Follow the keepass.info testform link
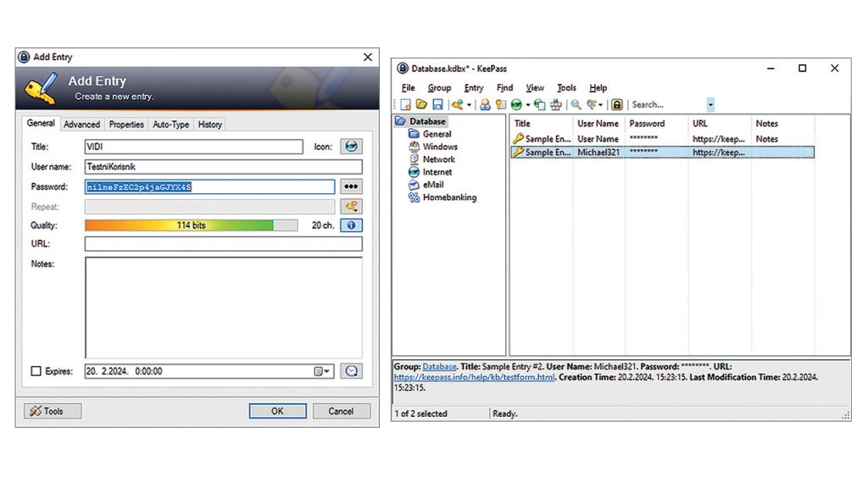868x488 pixels. click(475, 377)
